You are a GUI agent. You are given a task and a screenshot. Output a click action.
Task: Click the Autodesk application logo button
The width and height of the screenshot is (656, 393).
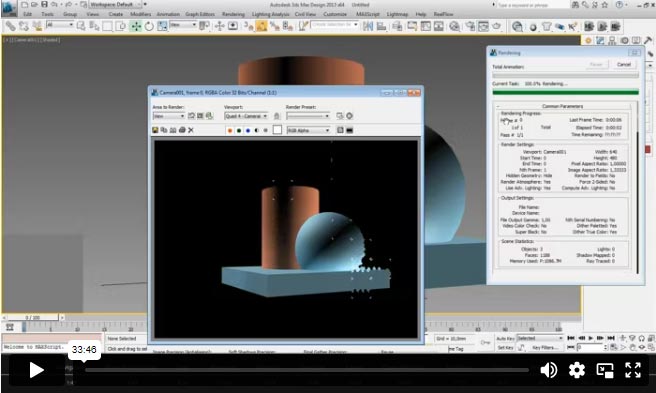pyautogui.click(x=9, y=8)
